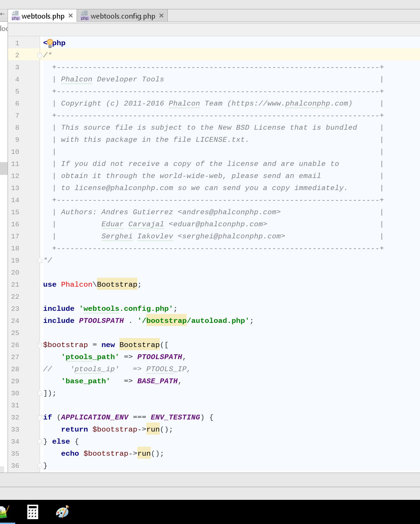Fold the $bootstrap array at line 26
The width and height of the screenshot is (420, 524).
point(40,345)
